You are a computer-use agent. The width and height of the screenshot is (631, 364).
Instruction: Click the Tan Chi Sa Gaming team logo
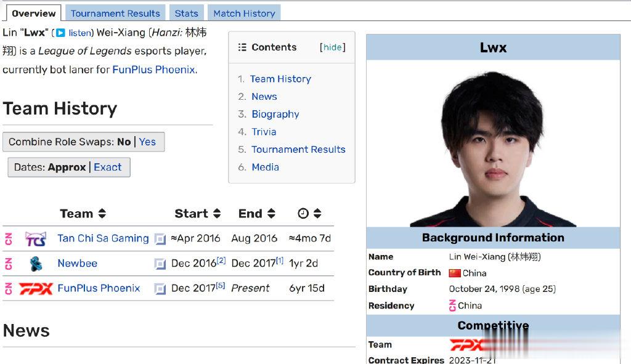[35, 239]
